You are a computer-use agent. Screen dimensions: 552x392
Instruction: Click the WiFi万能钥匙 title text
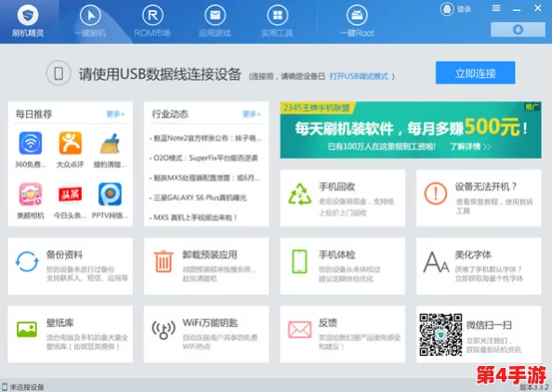coord(210,322)
